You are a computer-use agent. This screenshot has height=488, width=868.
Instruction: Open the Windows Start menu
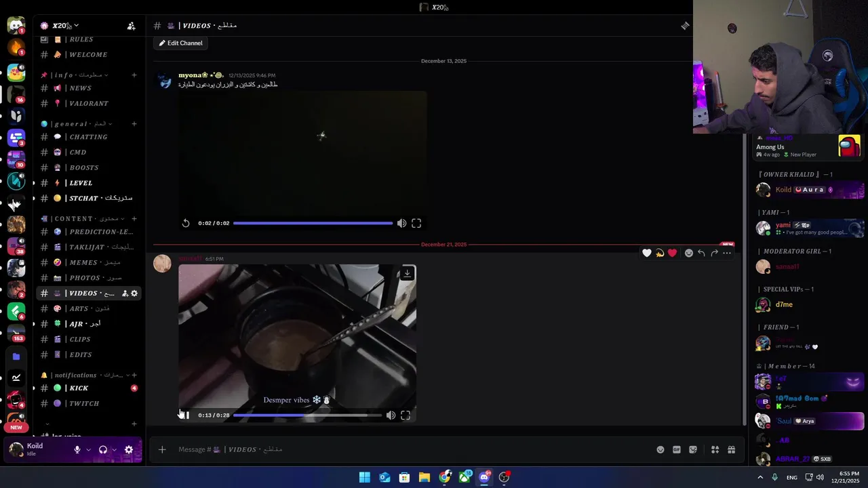[365, 477]
